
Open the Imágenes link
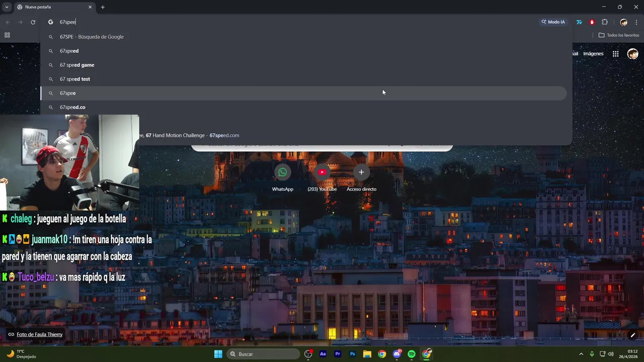click(593, 54)
